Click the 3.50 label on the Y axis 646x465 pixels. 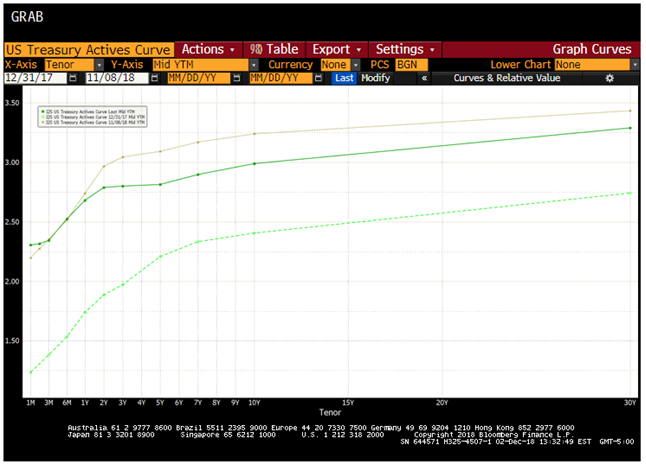[12, 103]
